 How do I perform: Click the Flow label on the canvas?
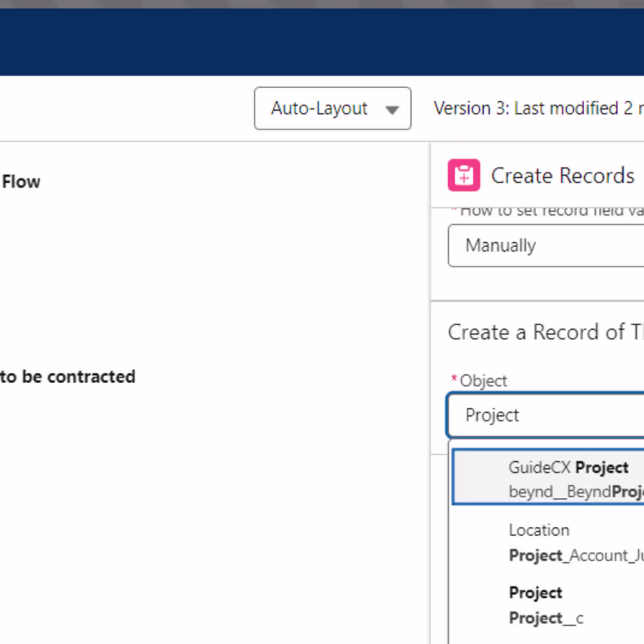(x=21, y=182)
